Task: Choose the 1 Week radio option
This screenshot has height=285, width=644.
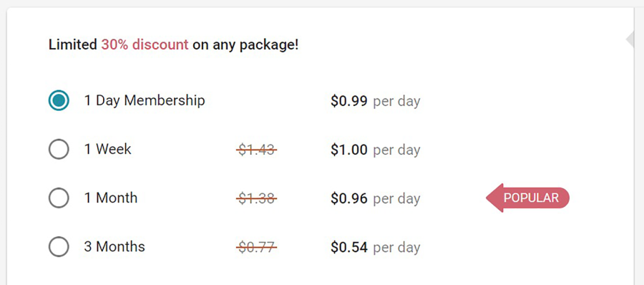Action: pos(59,149)
